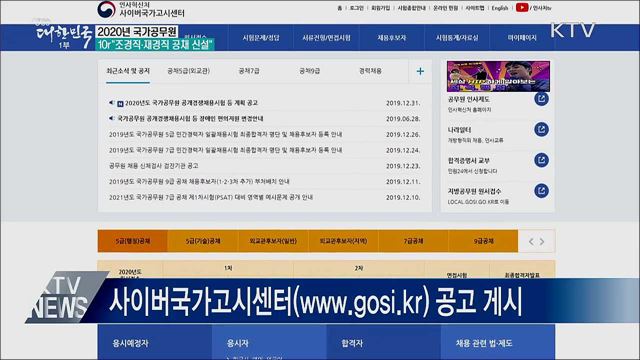
Task: Select 공채7급 notices tab
Action: 249,71
